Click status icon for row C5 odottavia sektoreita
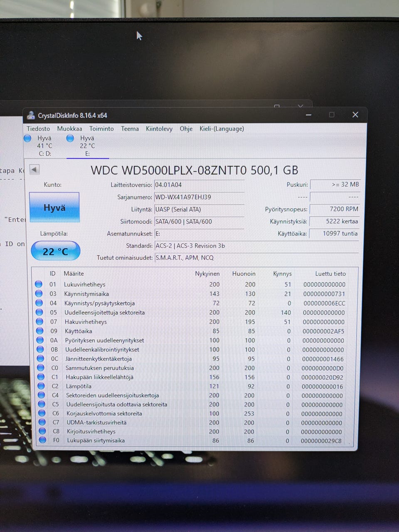Viewport: 399px width, 532px height. click(42, 404)
